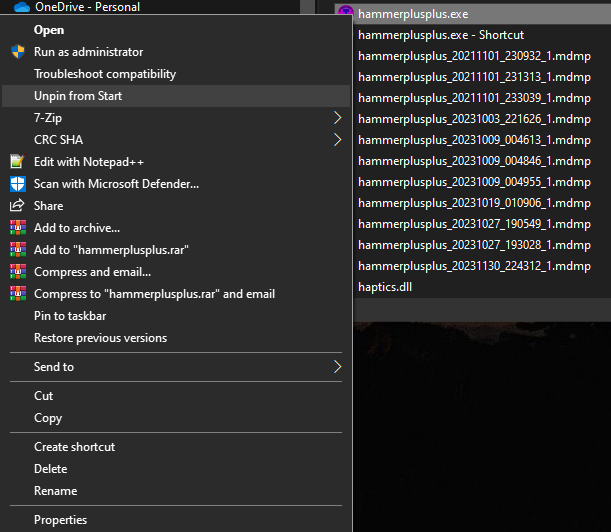Choose Open from the context menu
The height and width of the screenshot is (532, 611).
pyautogui.click(x=176, y=30)
